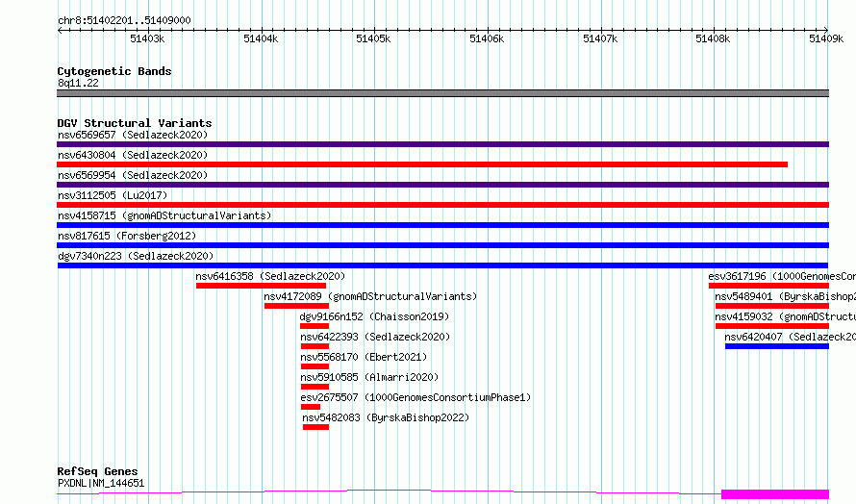856x504 pixels.
Task: Click the esv3617196 variant label
Action: 782,276
